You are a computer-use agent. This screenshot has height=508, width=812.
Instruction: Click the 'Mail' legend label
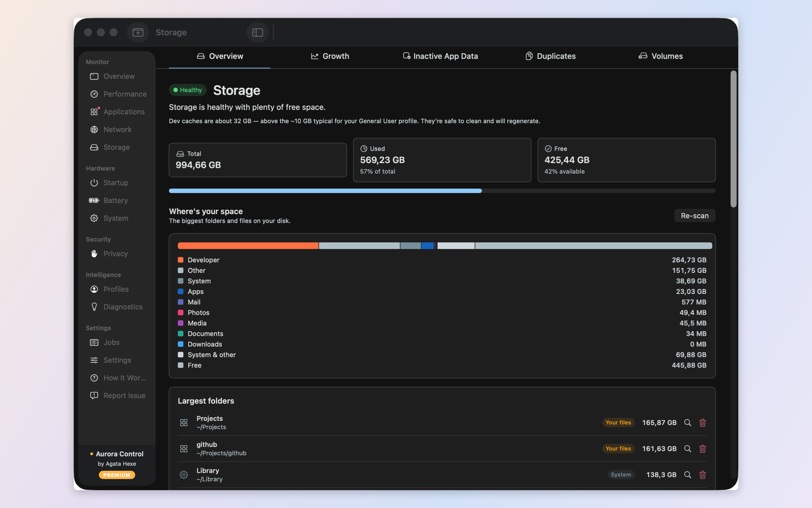[194, 302]
